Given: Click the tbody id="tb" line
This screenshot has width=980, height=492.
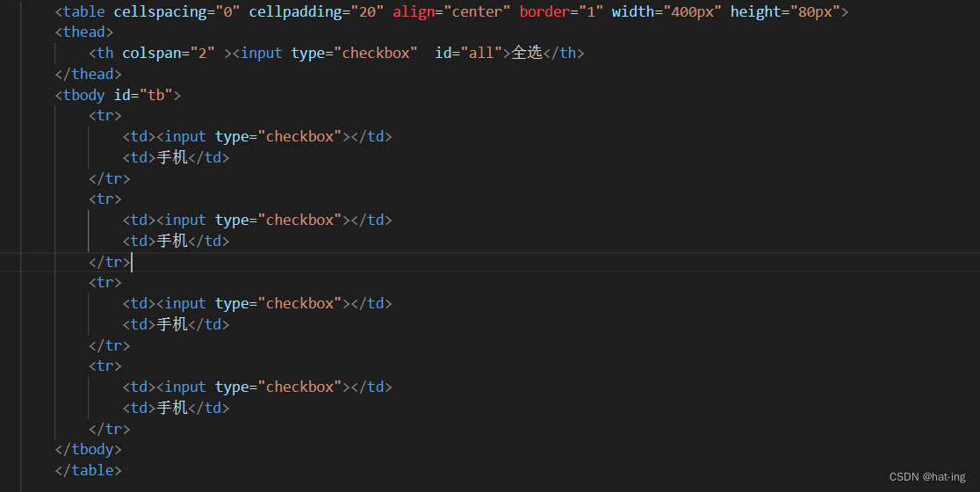Looking at the screenshot, I should (x=118, y=95).
